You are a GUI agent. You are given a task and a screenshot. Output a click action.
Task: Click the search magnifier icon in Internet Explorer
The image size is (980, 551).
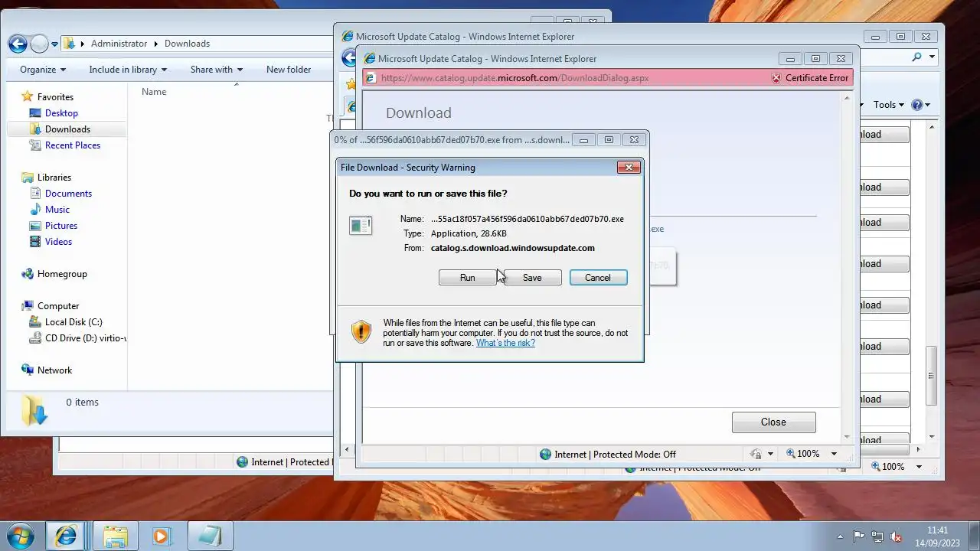pyautogui.click(x=917, y=57)
